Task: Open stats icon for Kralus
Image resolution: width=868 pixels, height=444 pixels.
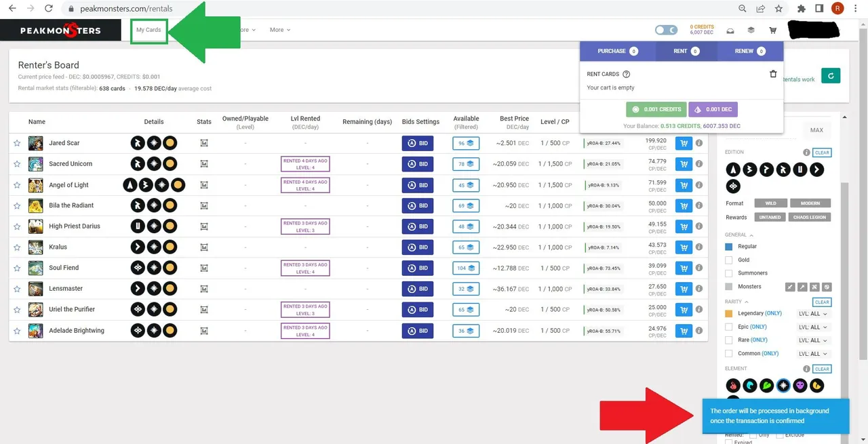Action: pos(204,247)
